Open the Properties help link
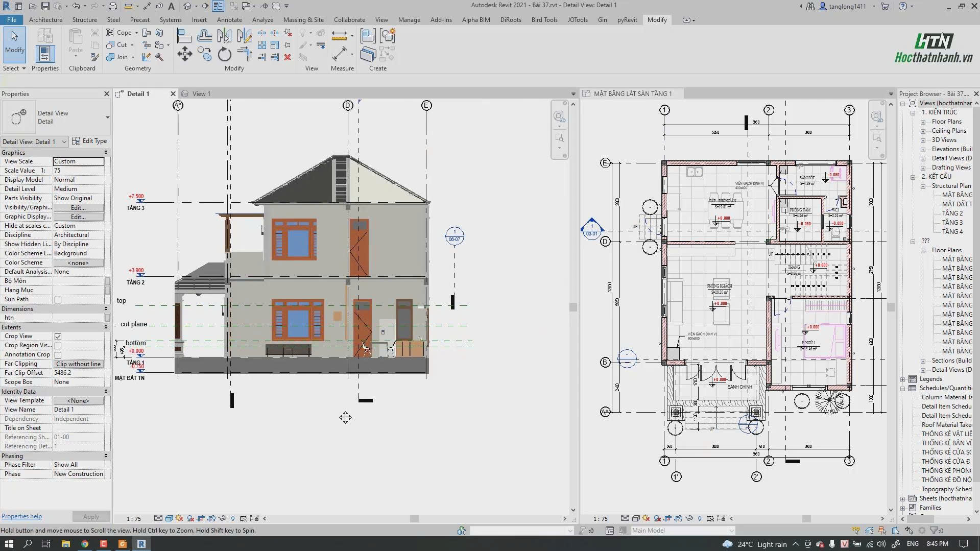Image resolution: width=980 pixels, height=551 pixels. 21,516
